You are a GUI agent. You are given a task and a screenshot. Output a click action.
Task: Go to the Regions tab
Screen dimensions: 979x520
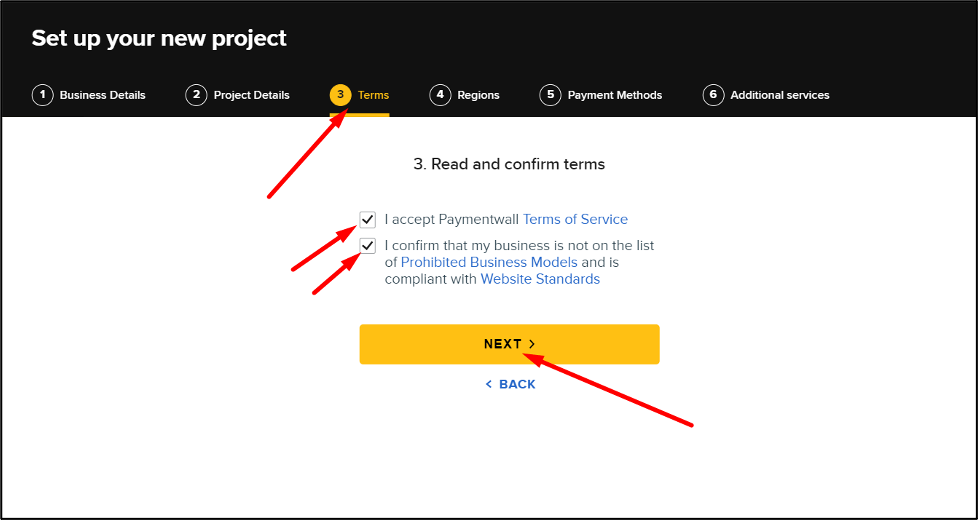(x=478, y=95)
